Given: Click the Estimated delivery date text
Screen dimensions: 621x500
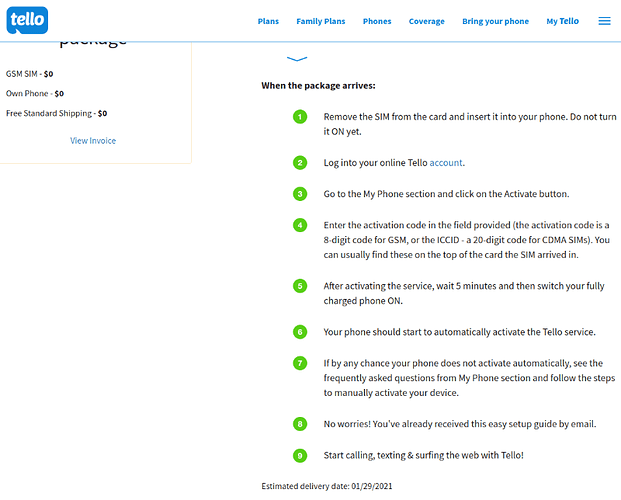Looking at the screenshot, I should pos(327,486).
